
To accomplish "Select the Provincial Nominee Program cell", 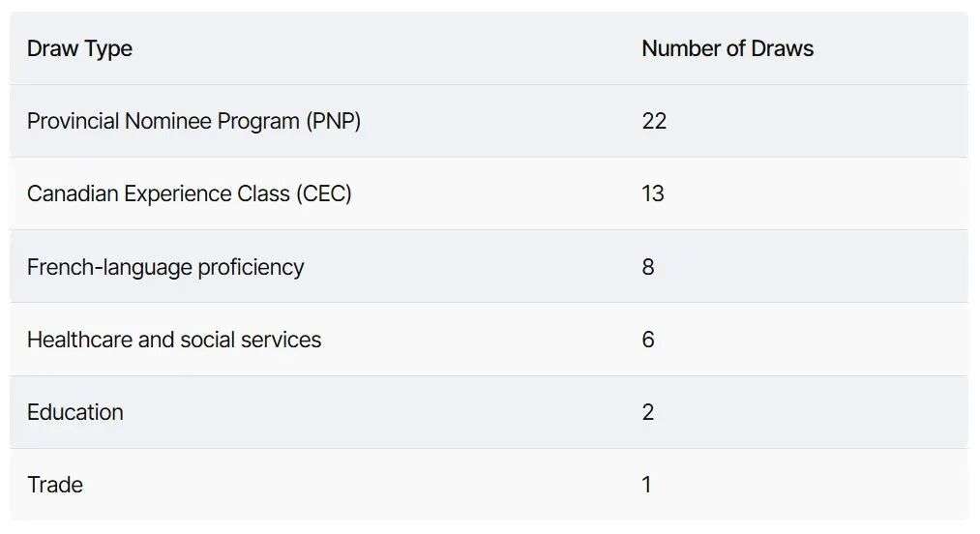I will coord(193,122).
